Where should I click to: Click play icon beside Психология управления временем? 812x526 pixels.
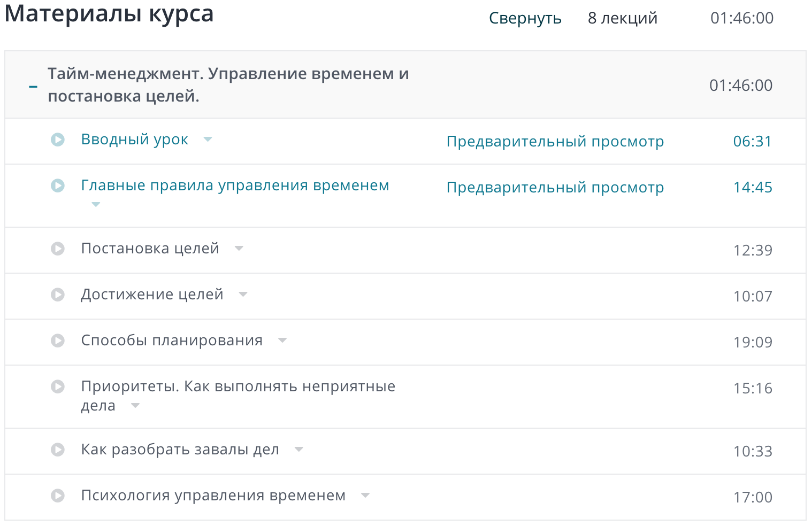[58, 496]
